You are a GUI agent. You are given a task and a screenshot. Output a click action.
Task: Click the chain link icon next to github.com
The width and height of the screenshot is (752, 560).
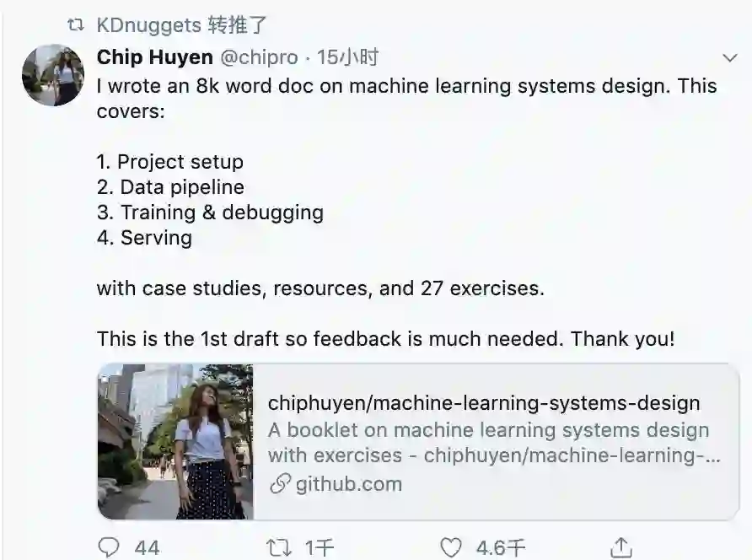[x=280, y=484]
